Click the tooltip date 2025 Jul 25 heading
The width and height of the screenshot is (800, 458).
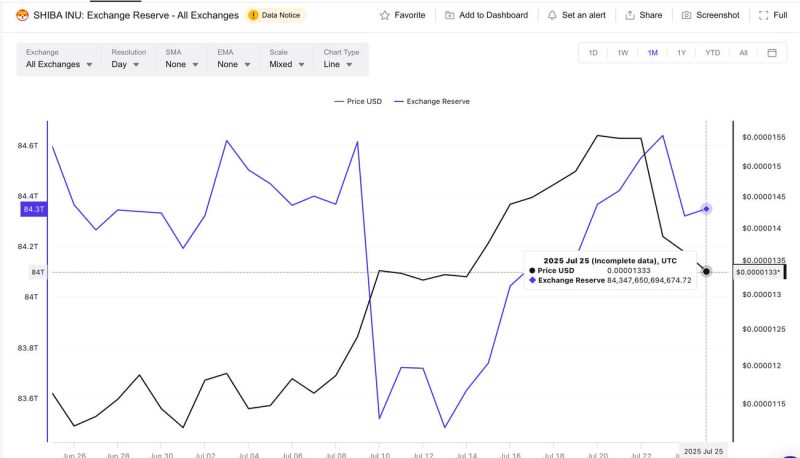point(610,261)
